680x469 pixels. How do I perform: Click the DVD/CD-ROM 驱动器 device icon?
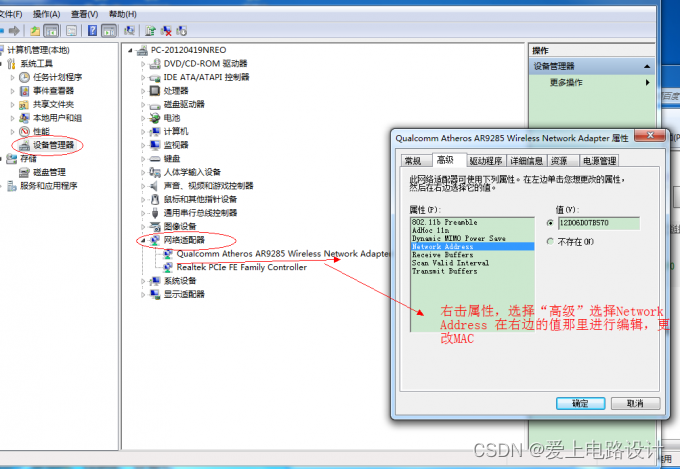[155, 63]
